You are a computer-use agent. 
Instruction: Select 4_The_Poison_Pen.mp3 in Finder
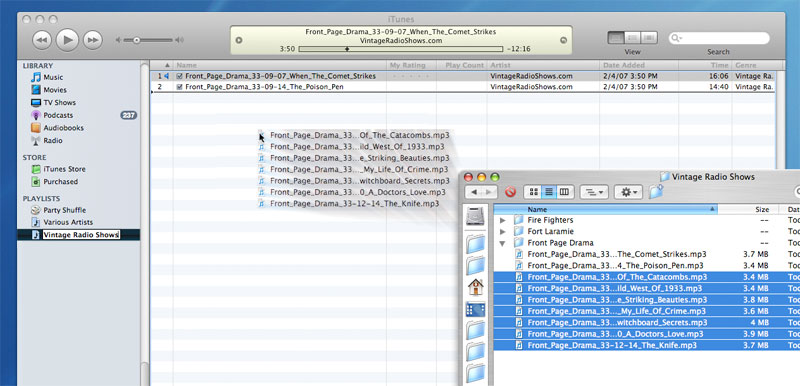615,265
